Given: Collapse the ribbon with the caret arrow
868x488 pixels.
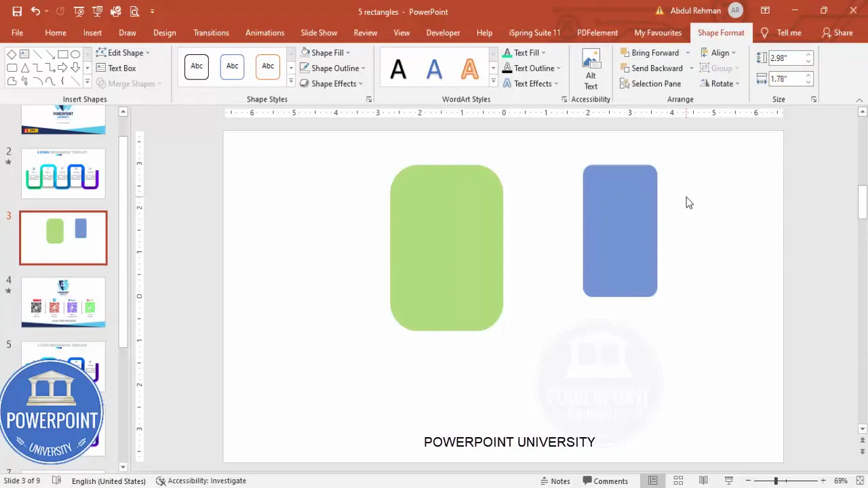Looking at the screenshot, I should (x=859, y=100).
